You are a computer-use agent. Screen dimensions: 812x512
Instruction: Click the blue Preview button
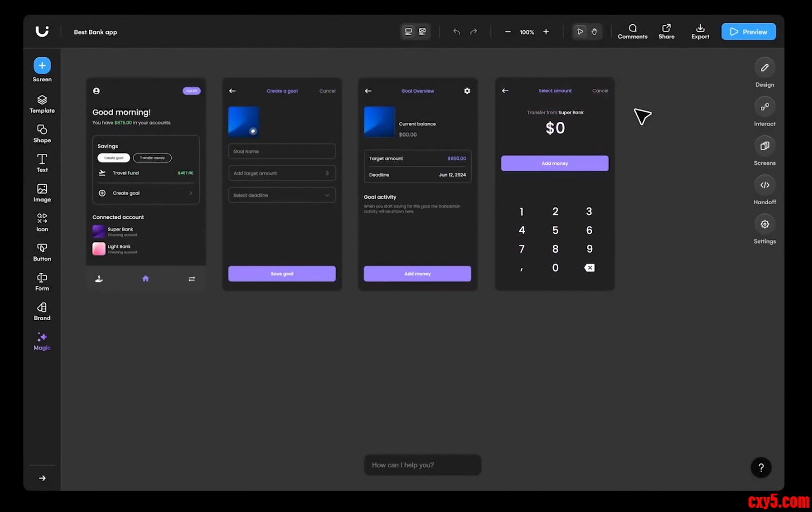pyautogui.click(x=748, y=32)
